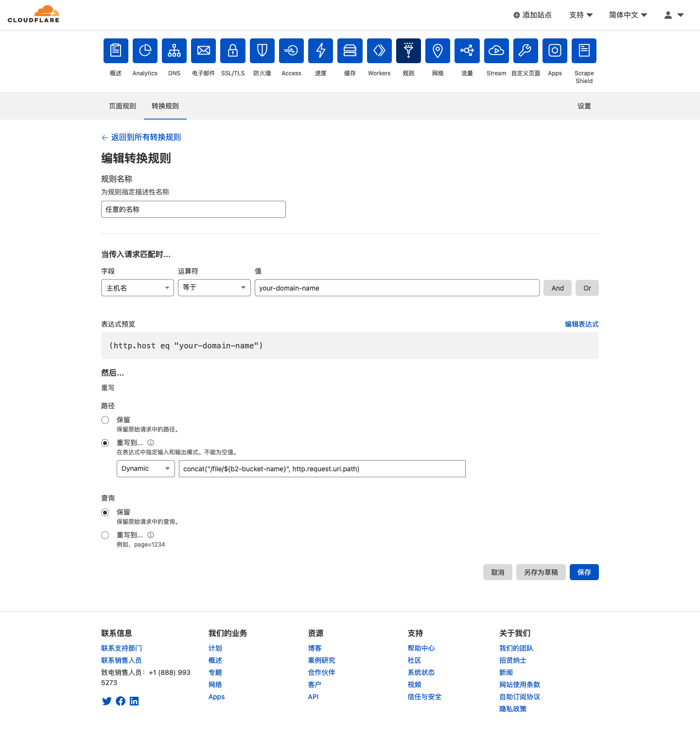Select the query 重写到 radio button

point(105,535)
